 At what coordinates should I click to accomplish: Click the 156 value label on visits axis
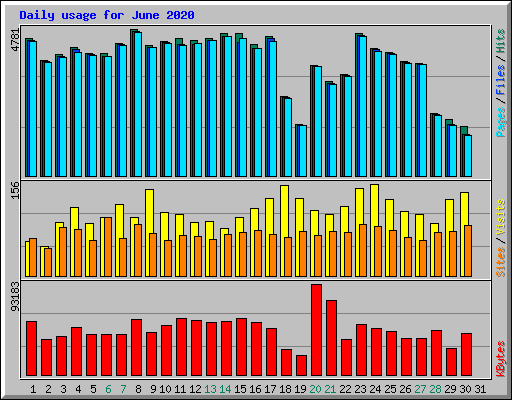(x=16, y=190)
